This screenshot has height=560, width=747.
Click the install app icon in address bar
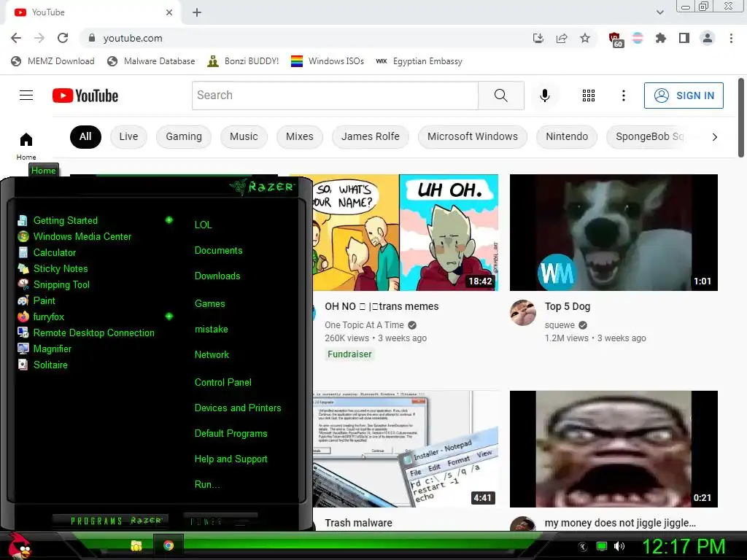538,38
